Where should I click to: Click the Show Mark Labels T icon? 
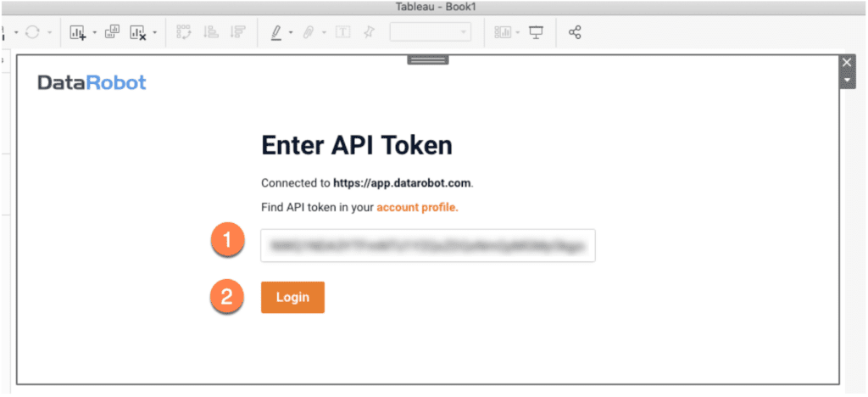click(343, 32)
